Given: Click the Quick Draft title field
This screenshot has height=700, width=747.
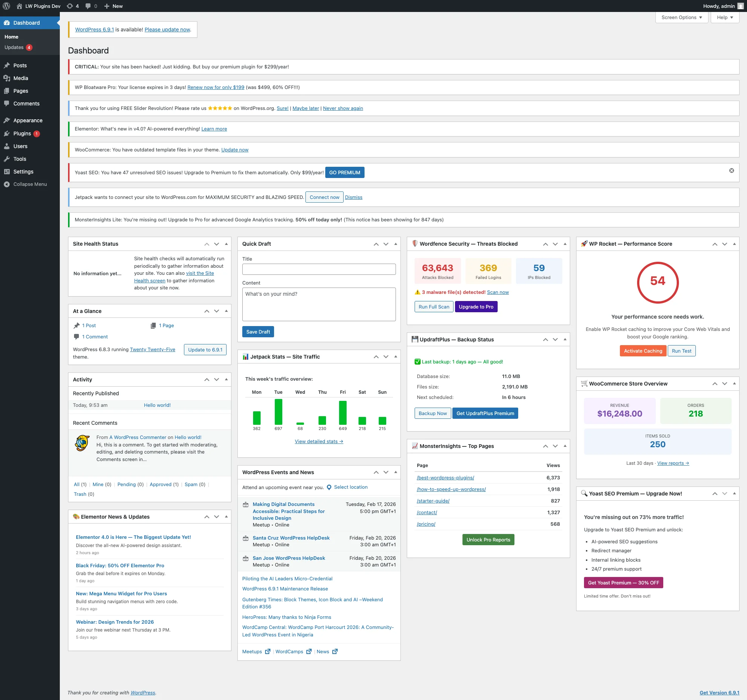Looking at the screenshot, I should 319,269.
